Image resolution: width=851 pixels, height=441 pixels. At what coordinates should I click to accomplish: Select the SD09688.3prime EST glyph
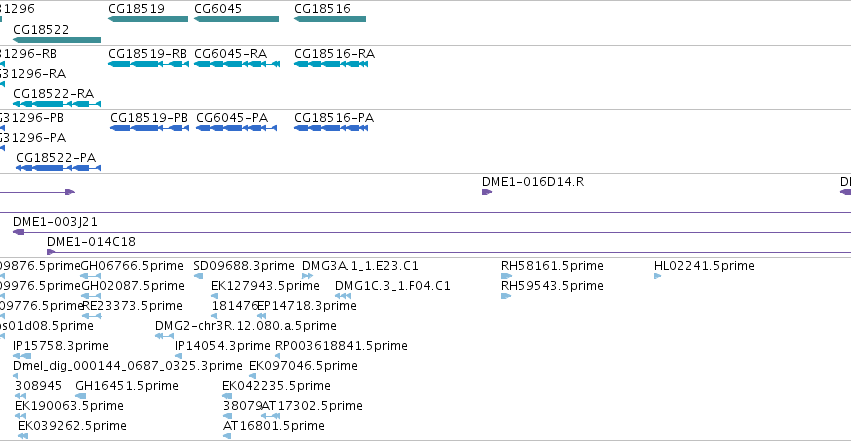[x=199, y=276]
